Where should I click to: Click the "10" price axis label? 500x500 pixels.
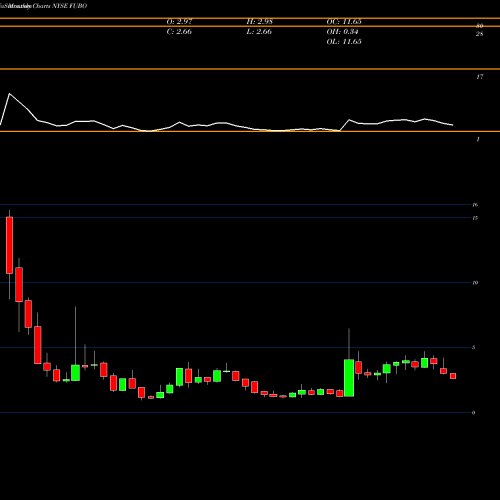coord(475,283)
